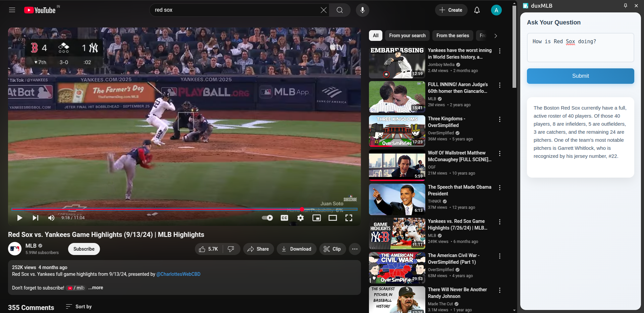This screenshot has height=313, width=644.
Task: Open Yankees worst inning video thumbnail
Action: coord(397,63)
